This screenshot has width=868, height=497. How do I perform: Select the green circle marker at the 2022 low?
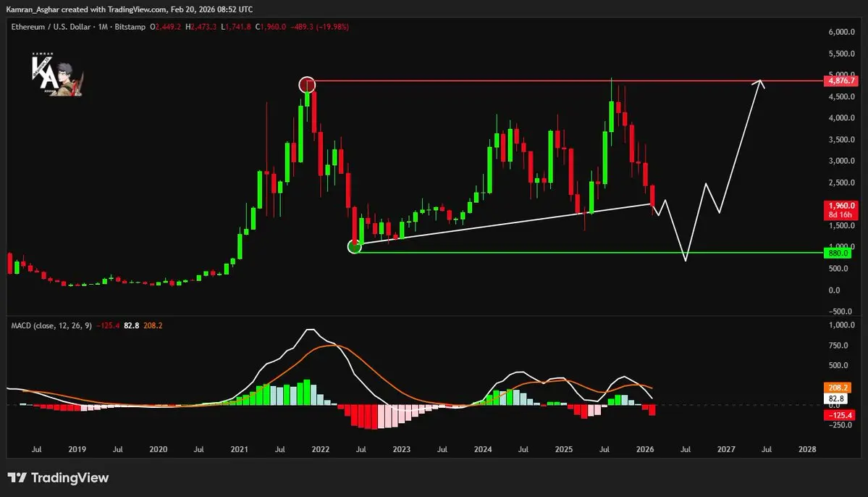click(x=354, y=246)
